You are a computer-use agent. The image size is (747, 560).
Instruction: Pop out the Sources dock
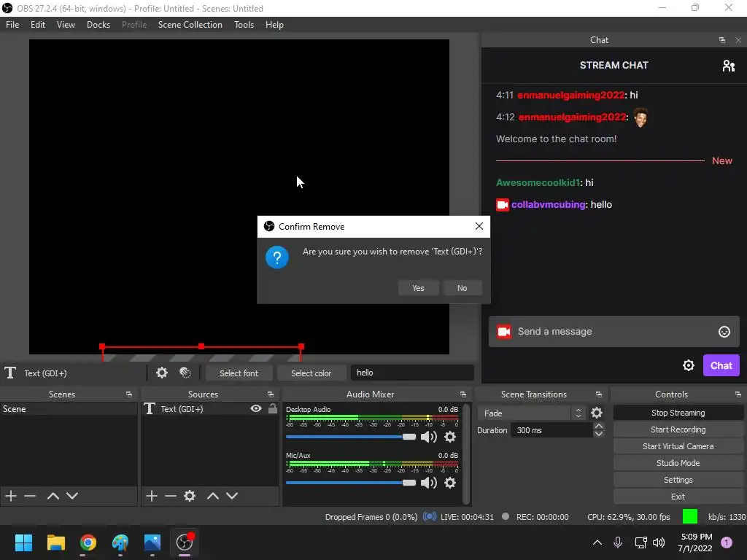pos(271,394)
